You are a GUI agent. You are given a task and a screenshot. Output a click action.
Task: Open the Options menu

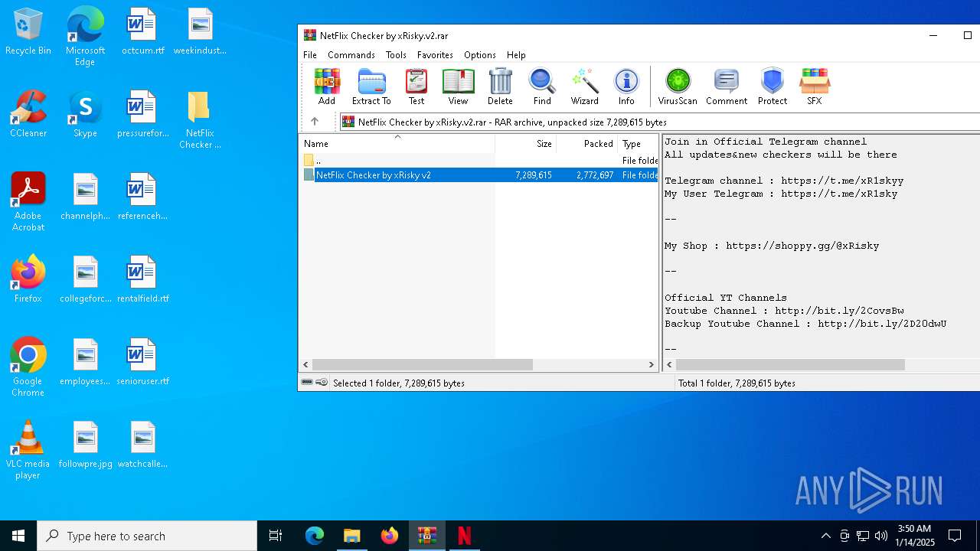coord(480,55)
